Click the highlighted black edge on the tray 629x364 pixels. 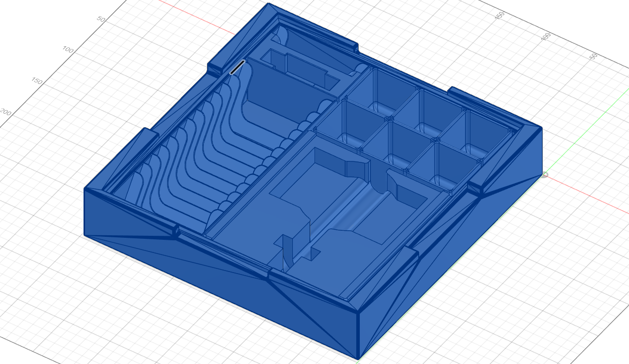point(237,67)
